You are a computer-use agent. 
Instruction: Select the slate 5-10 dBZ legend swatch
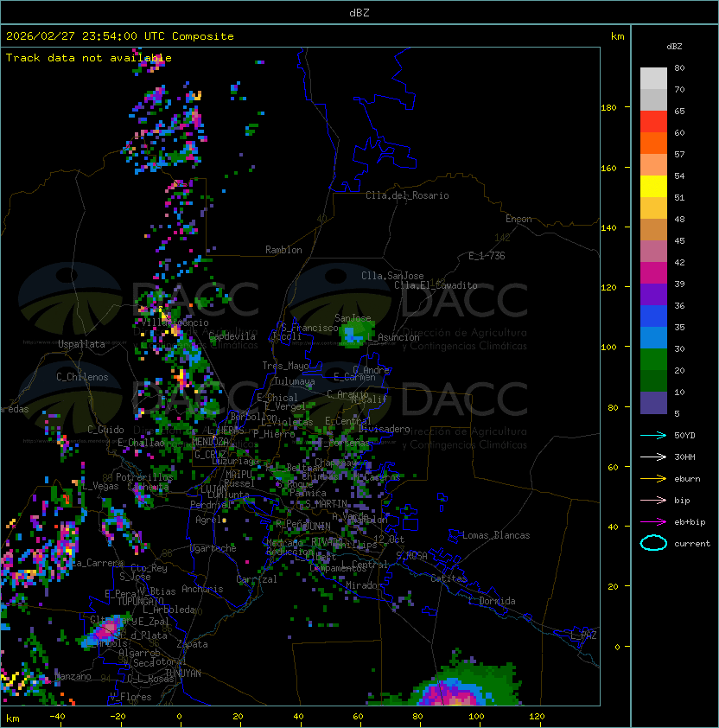tap(653, 403)
